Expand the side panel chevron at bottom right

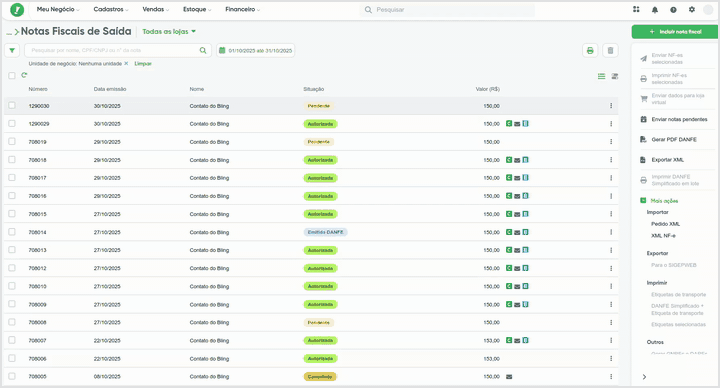coord(644,377)
